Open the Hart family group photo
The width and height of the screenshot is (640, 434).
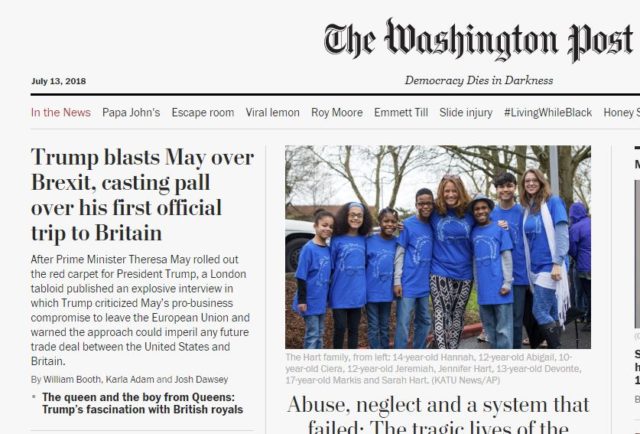click(x=438, y=247)
